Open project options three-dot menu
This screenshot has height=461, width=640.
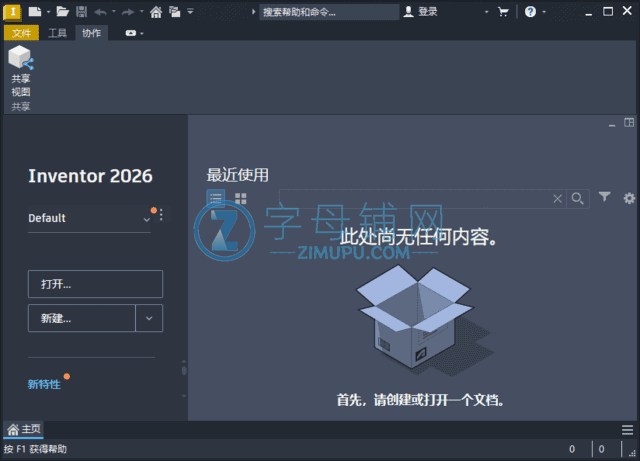pos(161,215)
